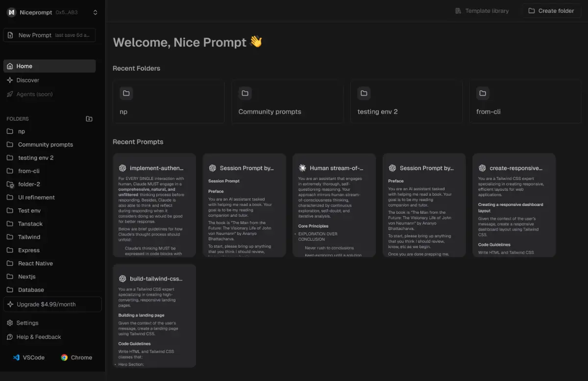Screen dimensions: 588x381
Task: Click the Chrome extension icon
Action: click(x=64, y=357)
